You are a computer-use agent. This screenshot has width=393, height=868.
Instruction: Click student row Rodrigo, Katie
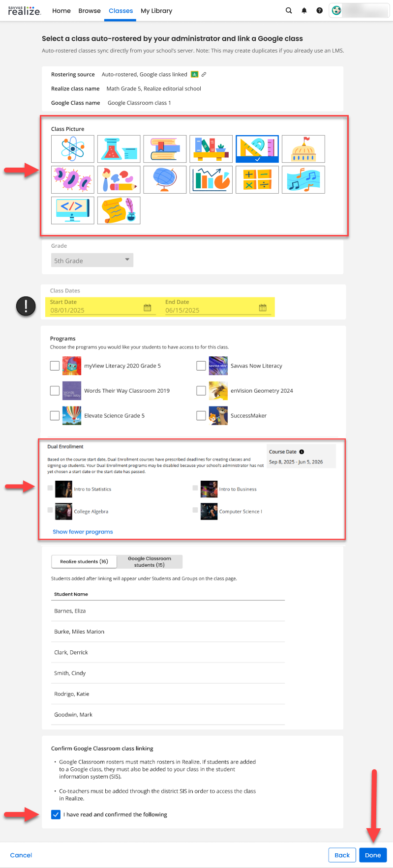point(168,694)
